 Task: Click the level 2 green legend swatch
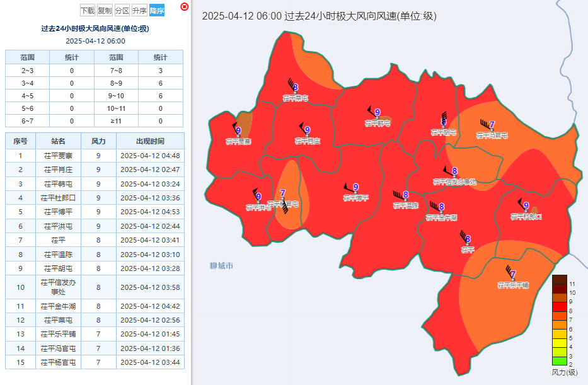tap(560, 362)
